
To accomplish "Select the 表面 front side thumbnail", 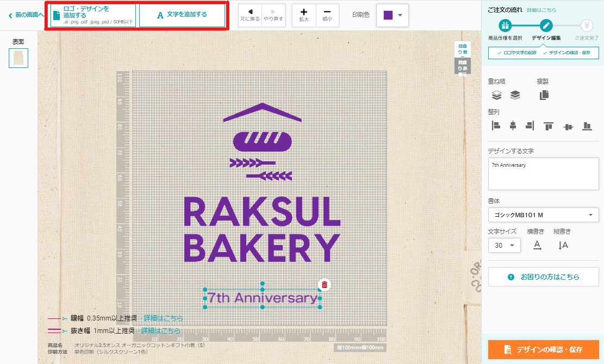I will [18, 58].
